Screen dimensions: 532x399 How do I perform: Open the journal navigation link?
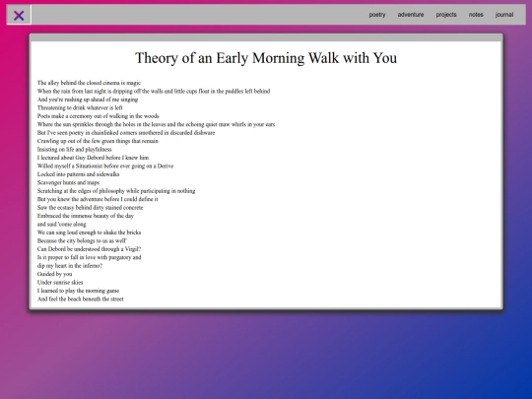(x=504, y=15)
